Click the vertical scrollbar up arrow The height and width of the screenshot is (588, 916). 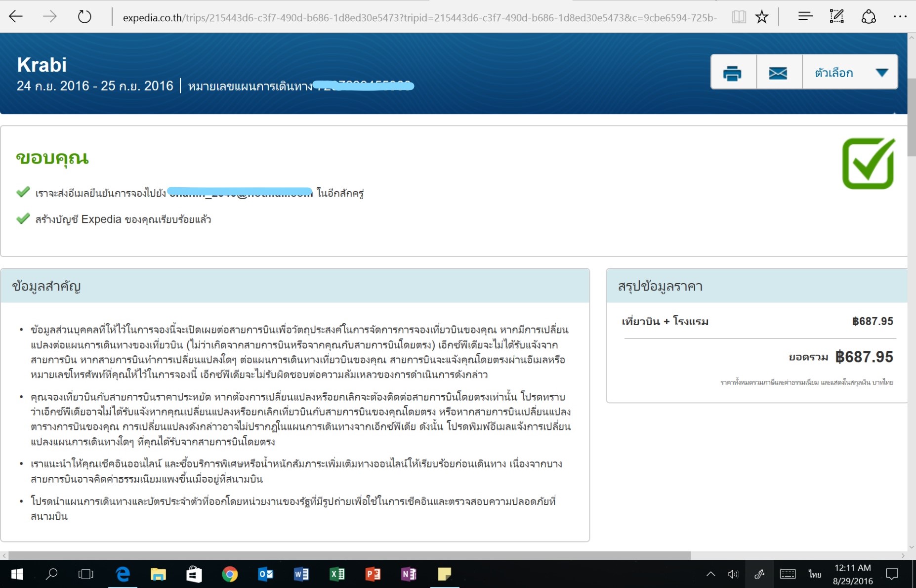pyautogui.click(x=912, y=38)
